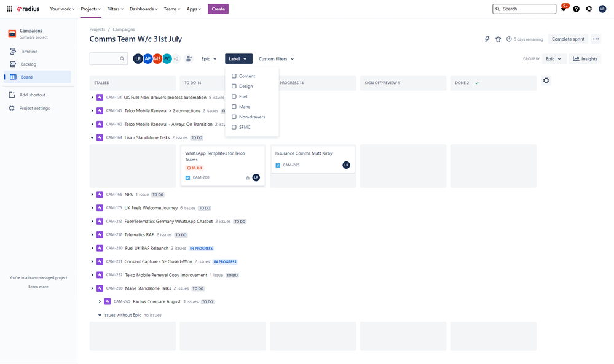Screen dimensions: 614x364
Task: Open the Group by Epic dropdown
Action: [x=554, y=59]
